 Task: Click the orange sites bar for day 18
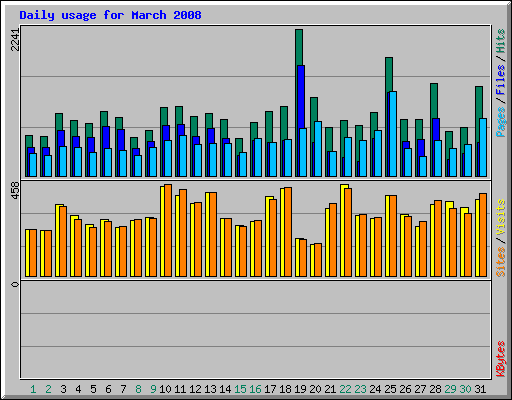[288, 232]
